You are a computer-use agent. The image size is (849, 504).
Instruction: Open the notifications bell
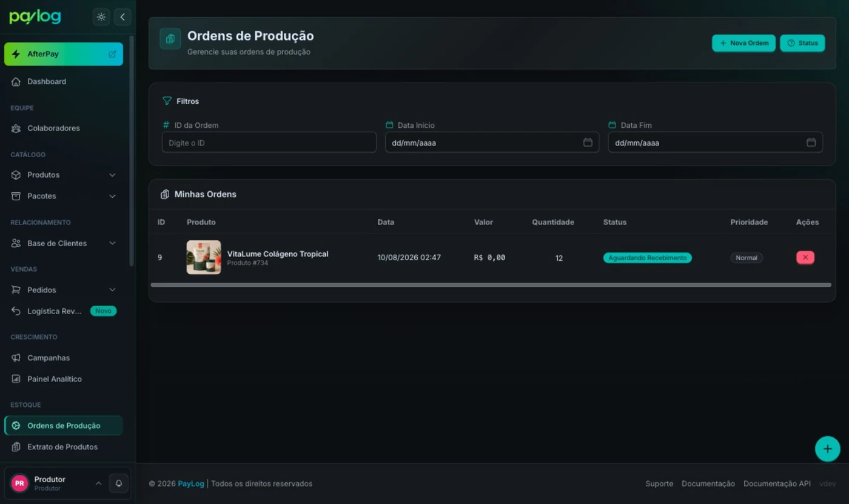click(119, 483)
